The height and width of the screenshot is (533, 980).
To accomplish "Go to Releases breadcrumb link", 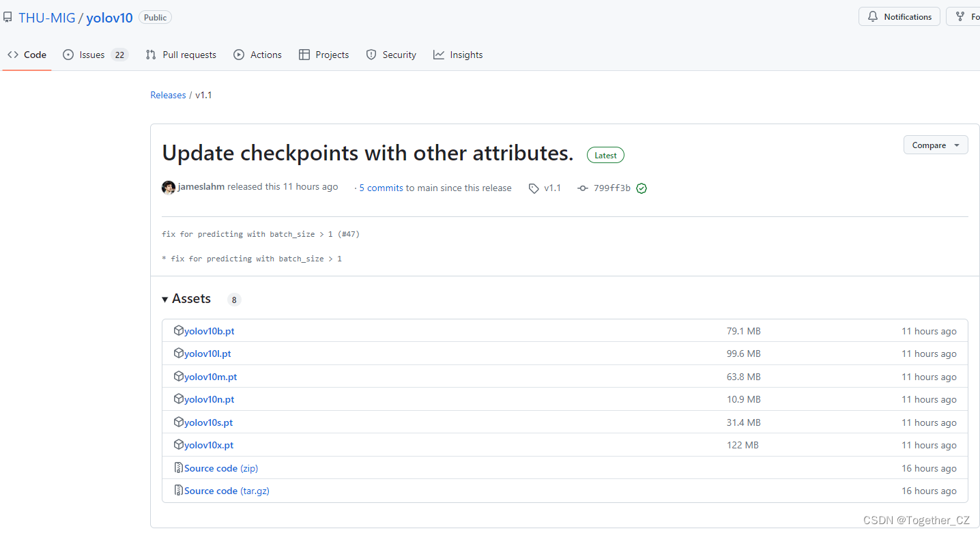I will (x=168, y=95).
